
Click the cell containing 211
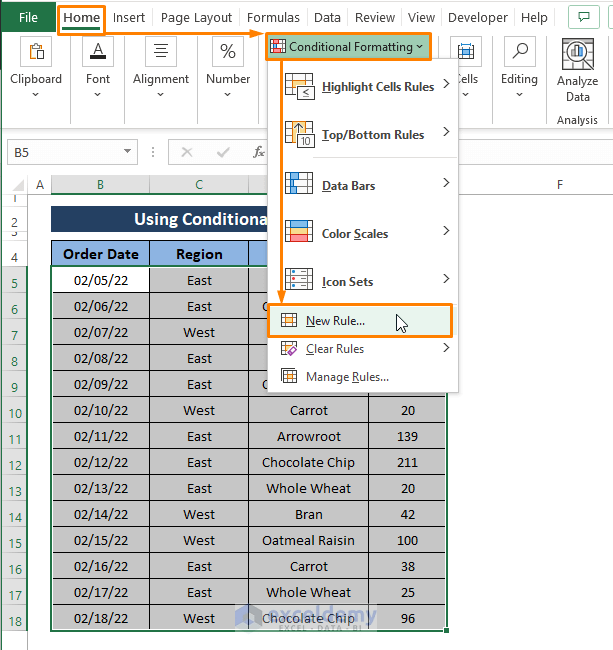[x=407, y=462]
